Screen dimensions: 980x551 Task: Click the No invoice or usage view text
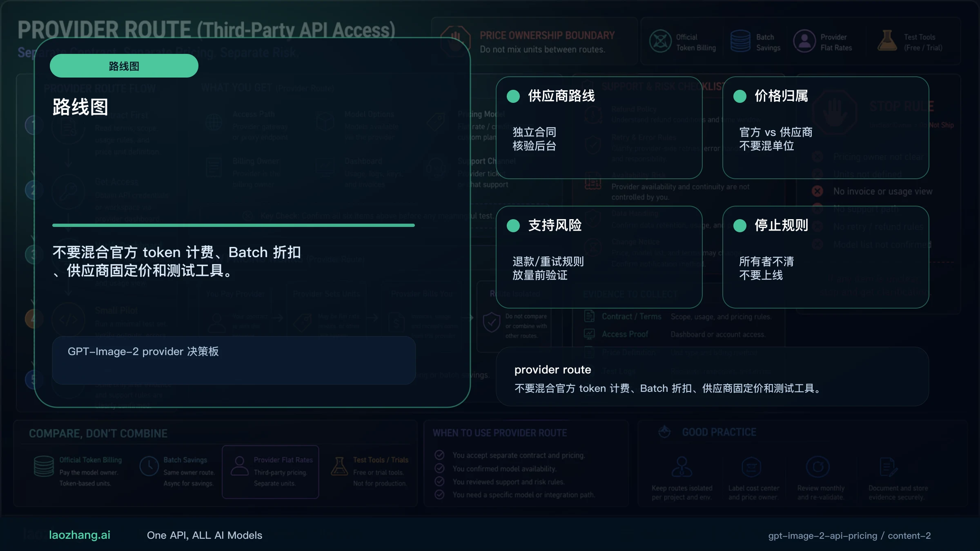[883, 191]
